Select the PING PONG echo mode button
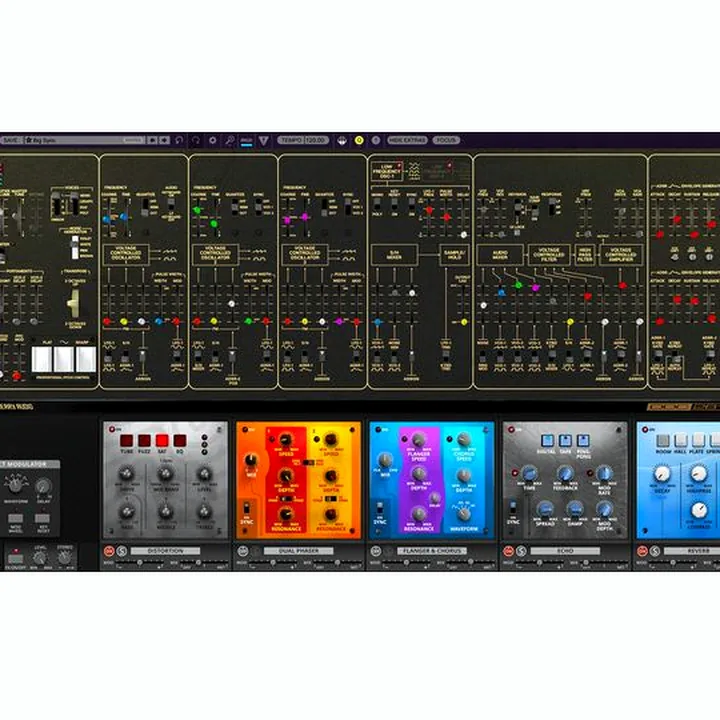Screen dimensions: 720x720 pos(583,441)
